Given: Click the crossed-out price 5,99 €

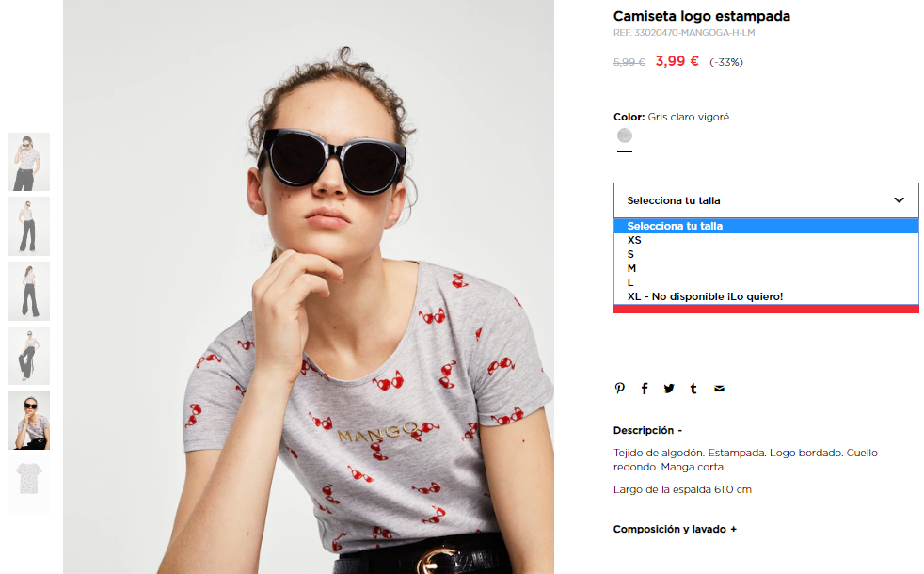Looking at the screenshot, I should tap(629, 62).
